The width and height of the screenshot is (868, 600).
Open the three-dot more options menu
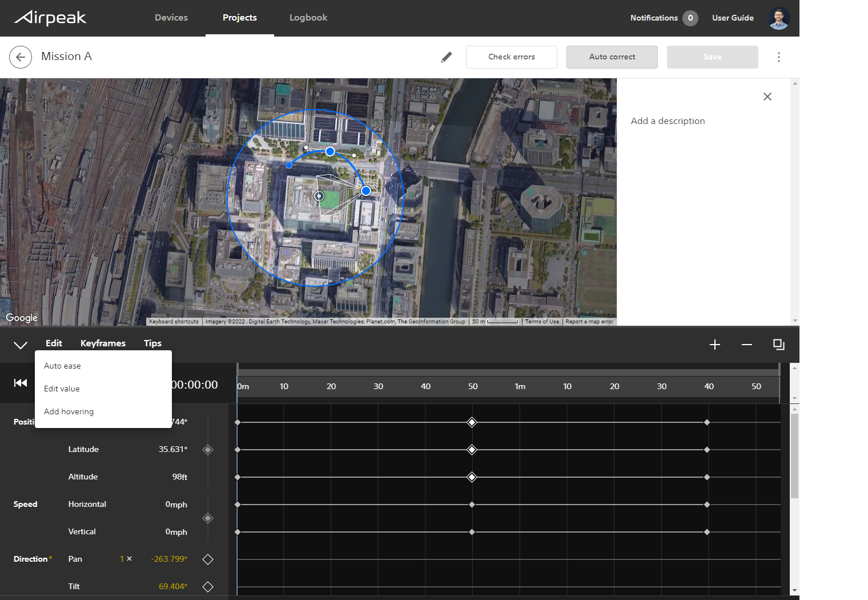click(779, 57)
